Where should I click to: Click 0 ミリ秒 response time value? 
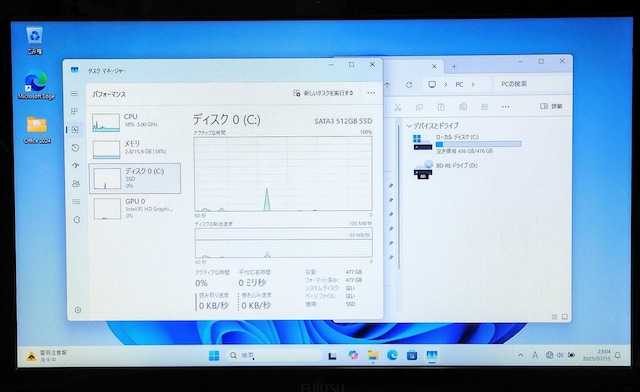pos(252,283)
